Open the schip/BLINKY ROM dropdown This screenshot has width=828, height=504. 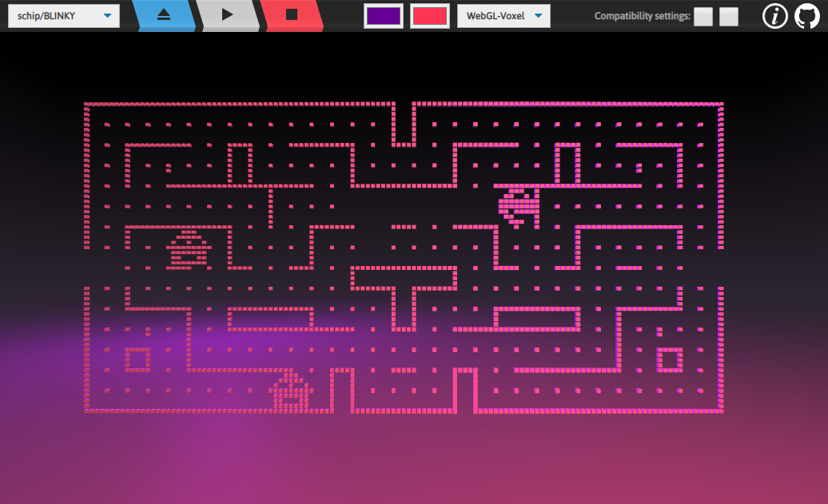(64, 16)
